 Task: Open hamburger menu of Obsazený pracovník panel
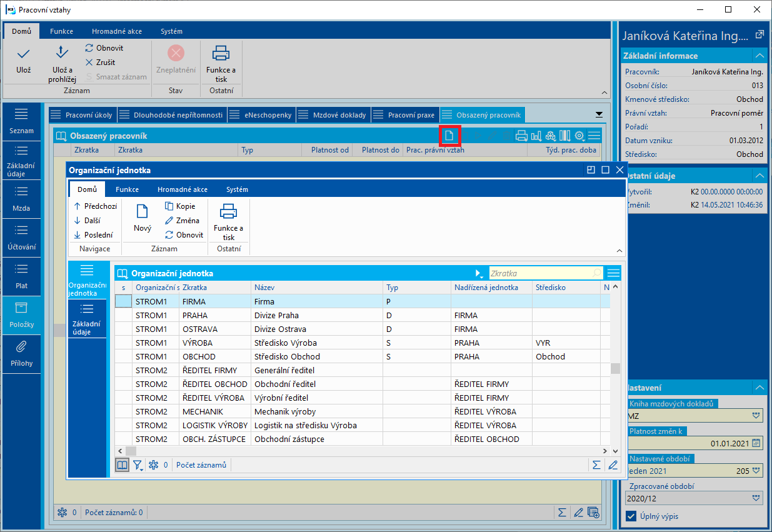pos(594,136)
